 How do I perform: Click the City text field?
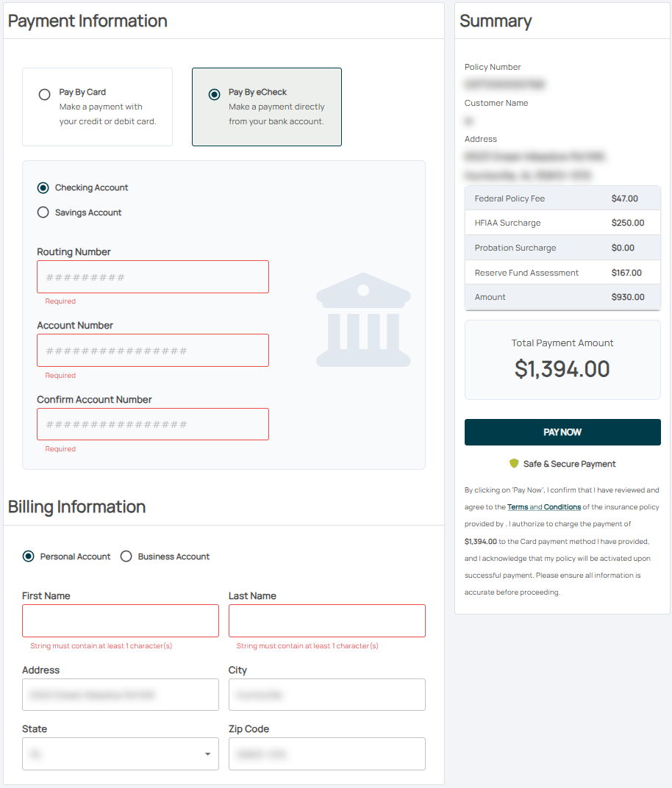(327, 695)
